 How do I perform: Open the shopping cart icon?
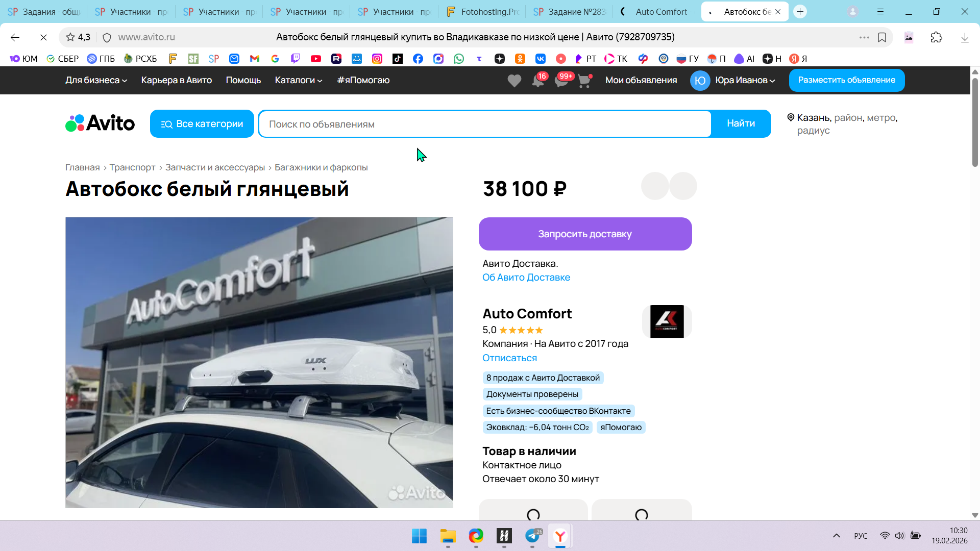pyautogui.click(x=584, y=81)
